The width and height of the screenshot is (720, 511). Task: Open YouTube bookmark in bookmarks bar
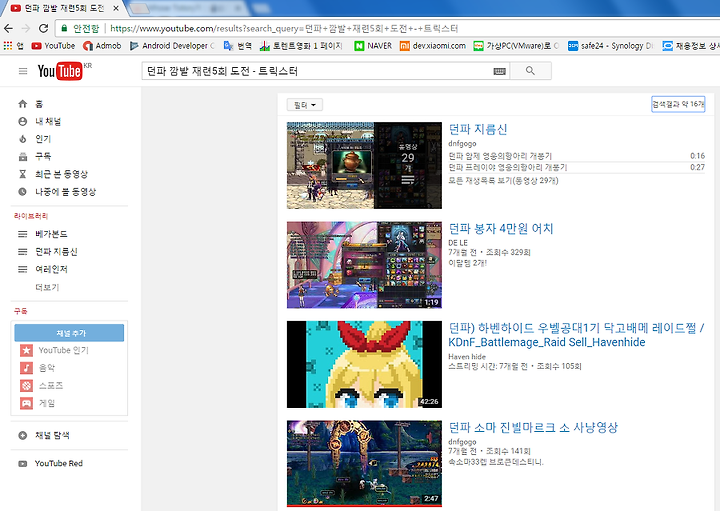pos(53,45)
